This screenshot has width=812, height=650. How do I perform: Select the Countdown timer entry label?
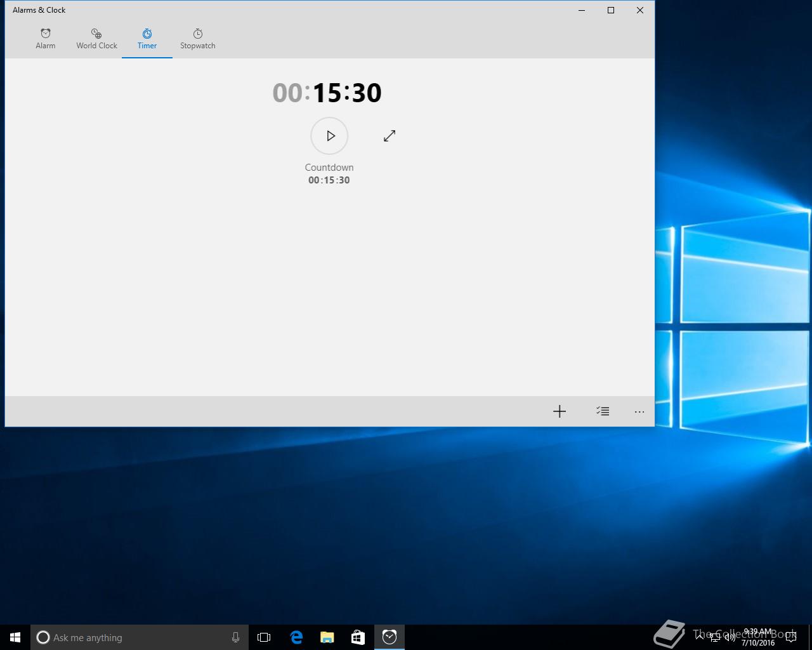pyautogui.click(x=329, y=168)
